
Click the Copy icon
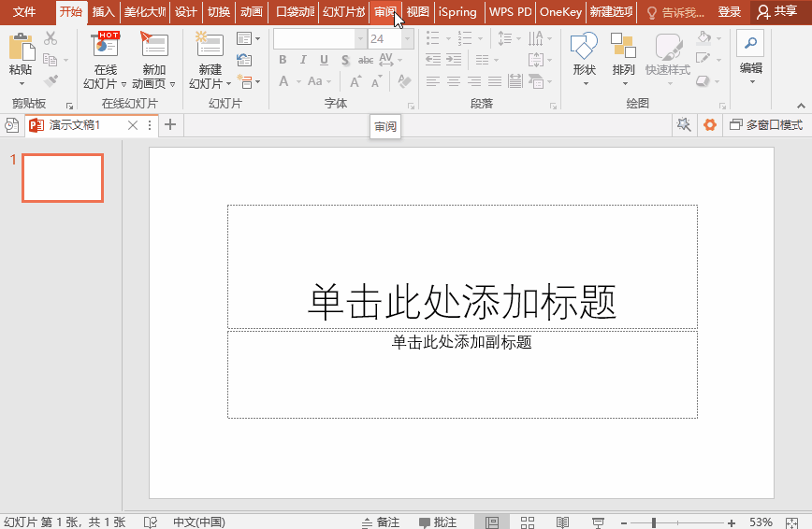[x=51, y=60]
